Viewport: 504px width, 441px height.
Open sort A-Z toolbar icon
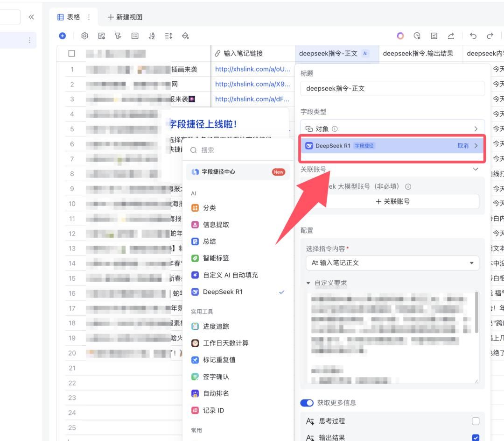[x=152, y=36]
